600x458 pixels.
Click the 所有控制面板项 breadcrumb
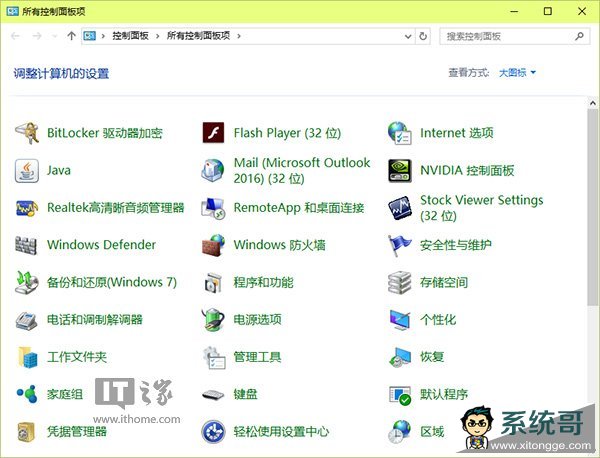point(198,36)
